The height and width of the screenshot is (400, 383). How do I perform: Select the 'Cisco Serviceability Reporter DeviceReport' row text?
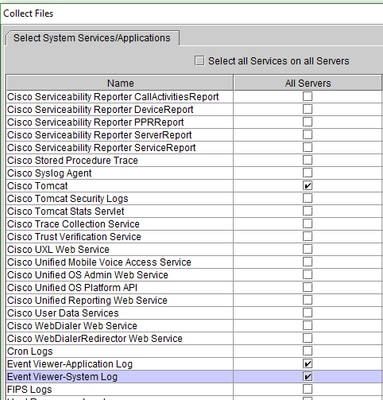click(x=100, y=109)
